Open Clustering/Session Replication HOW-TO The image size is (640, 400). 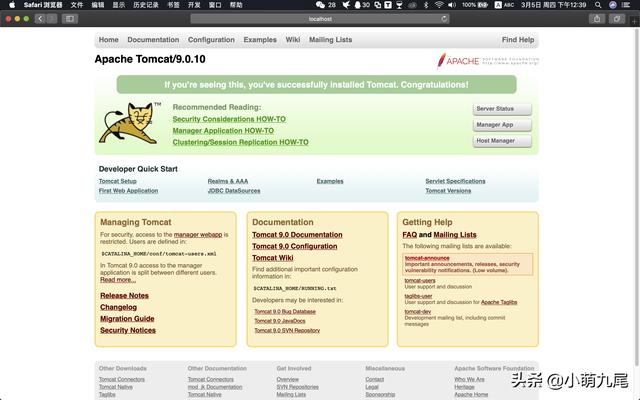pyautogui.click(x=240, y=142)
